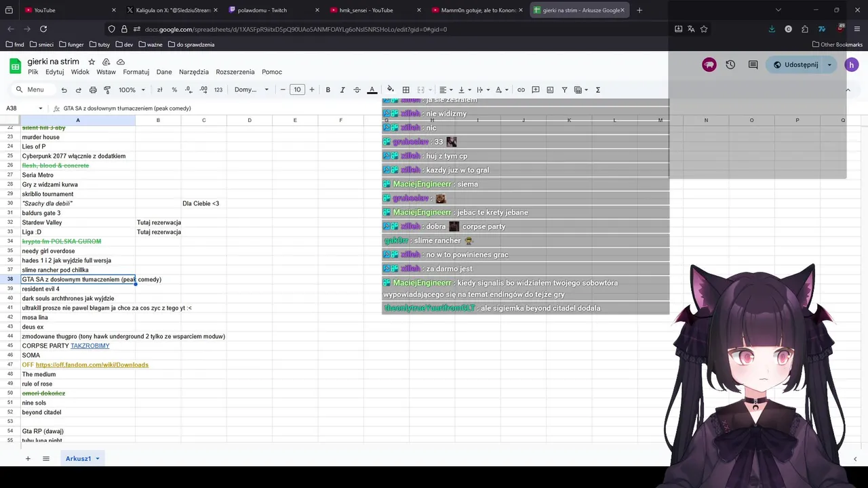Open the functions (sigma) menu
Screen dimensions: 868x488
coord(597,89)
